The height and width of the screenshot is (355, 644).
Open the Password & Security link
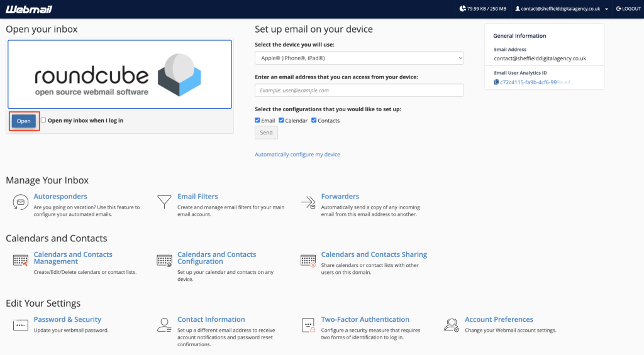coord(67,319)
